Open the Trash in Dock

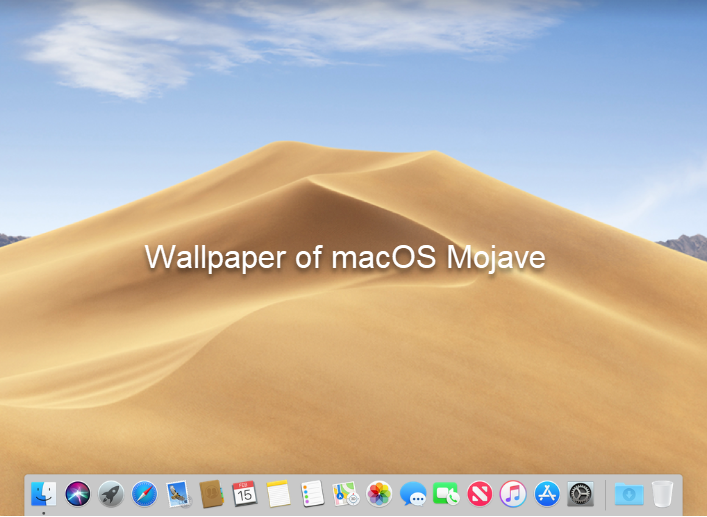662,493
